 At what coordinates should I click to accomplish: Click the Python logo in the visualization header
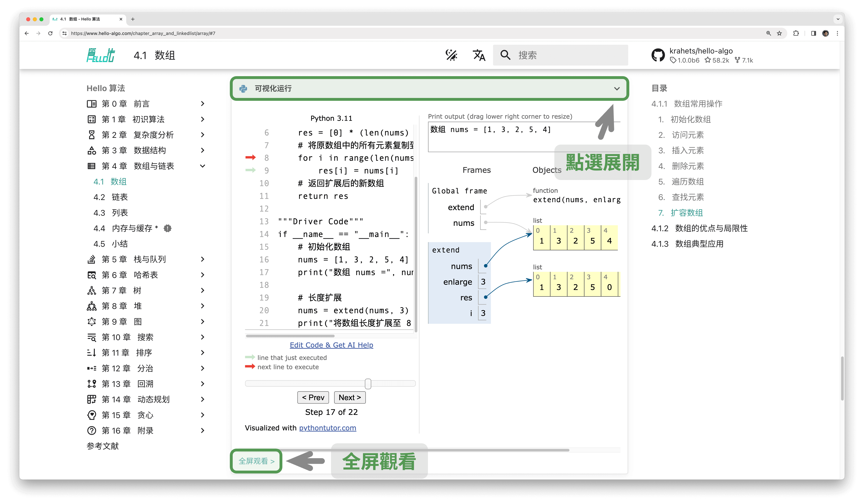pos(243,89)
